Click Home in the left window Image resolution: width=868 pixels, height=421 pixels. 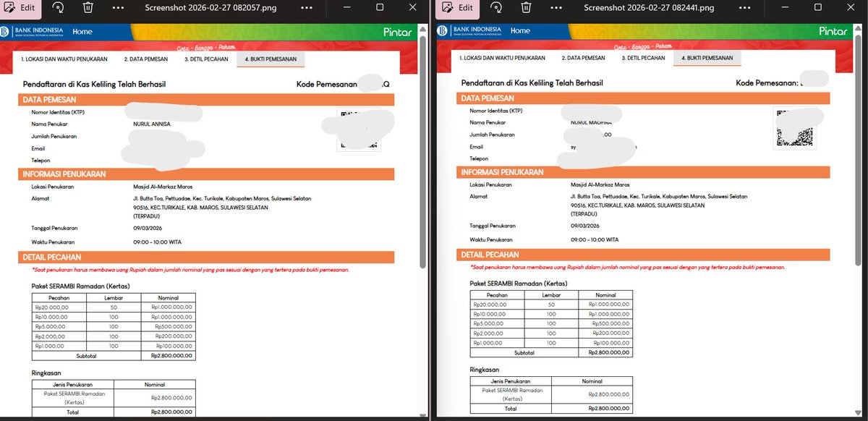(x=82, y=32)
